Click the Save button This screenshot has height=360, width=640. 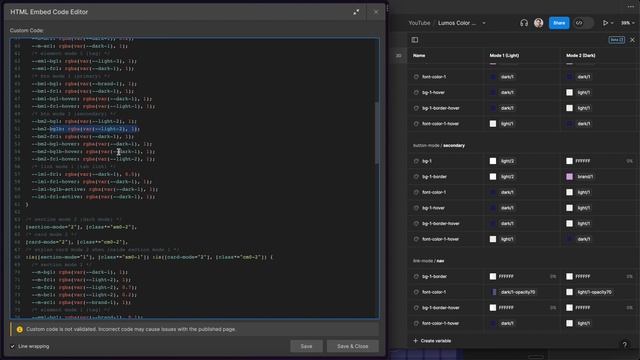306,346
